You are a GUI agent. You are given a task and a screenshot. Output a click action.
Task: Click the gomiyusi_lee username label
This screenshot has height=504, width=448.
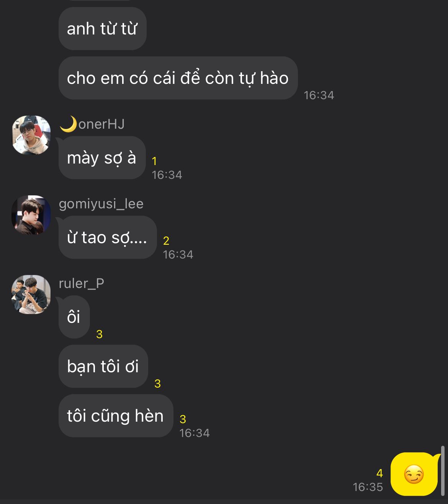click(x=101, y=204)
